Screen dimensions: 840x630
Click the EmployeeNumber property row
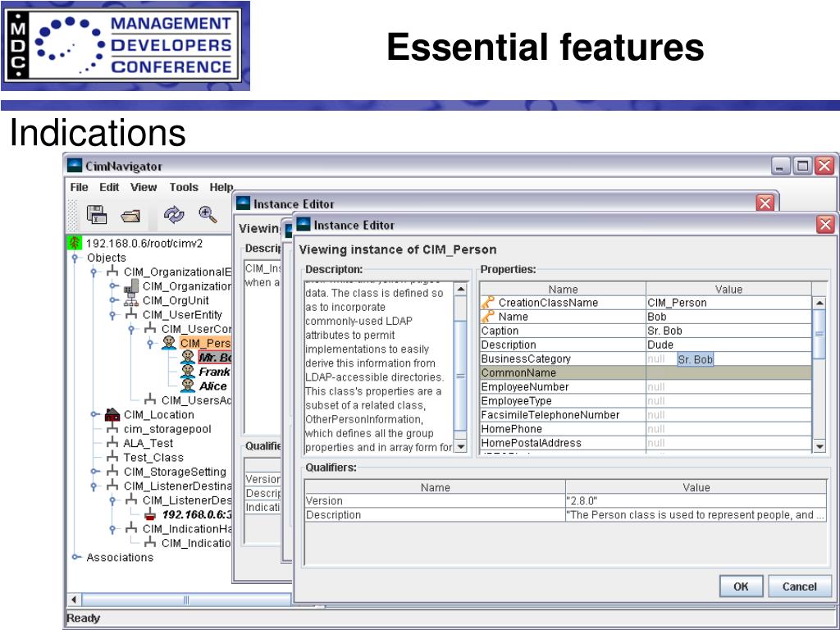point(646,387)
